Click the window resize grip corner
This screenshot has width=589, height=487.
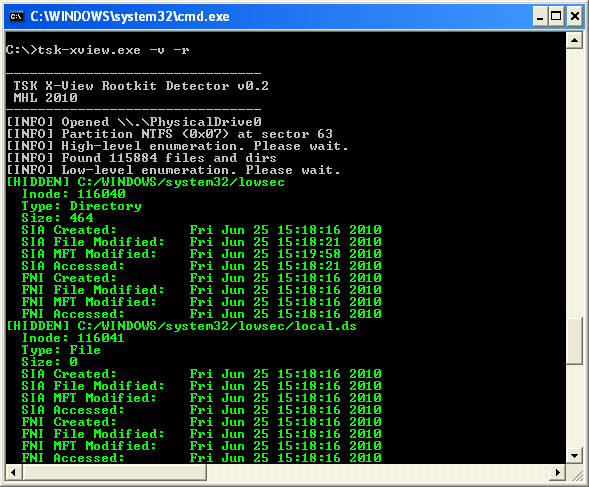coord(577,475)
